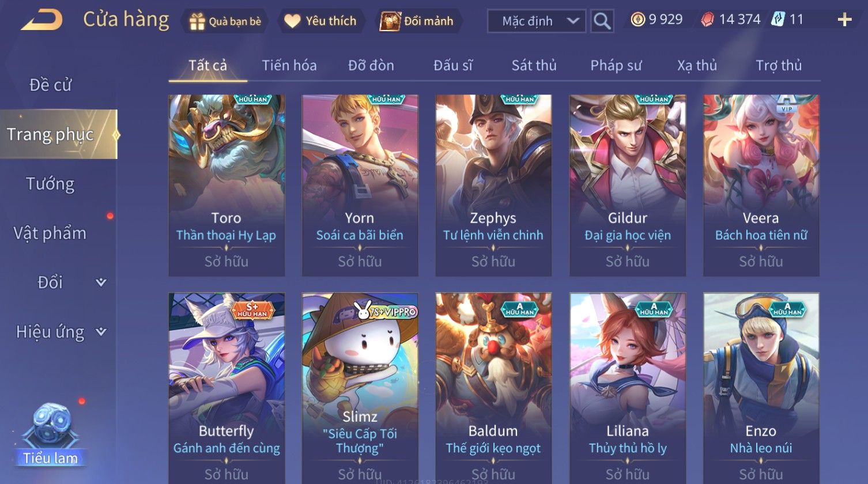
Task: Open the Slimz skin card
Action: [x=360, y=388]
